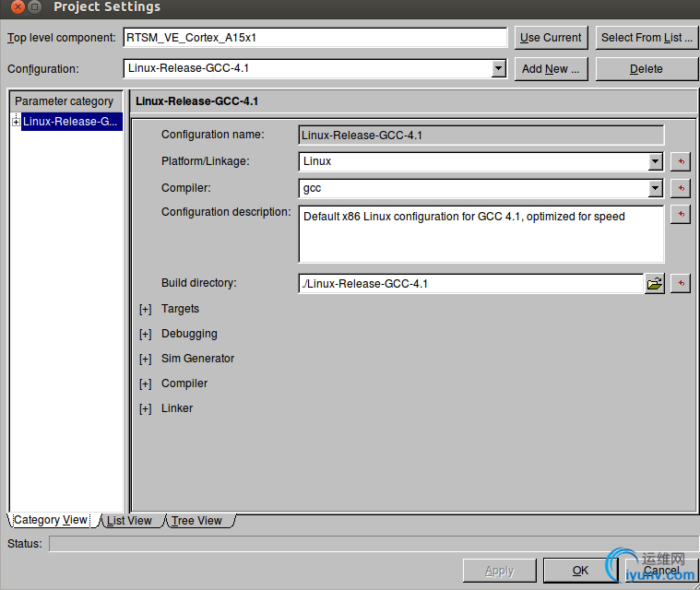700x590 pixels.
Task: Click the revert icon beside the Compiler field
Action: (x=681, y=188)
